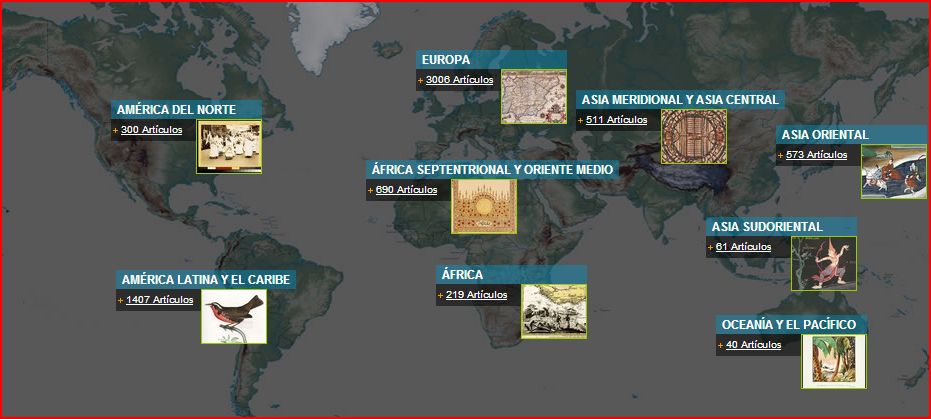Select the old photograph thumbnail for América del Norte

click(228, 147)
